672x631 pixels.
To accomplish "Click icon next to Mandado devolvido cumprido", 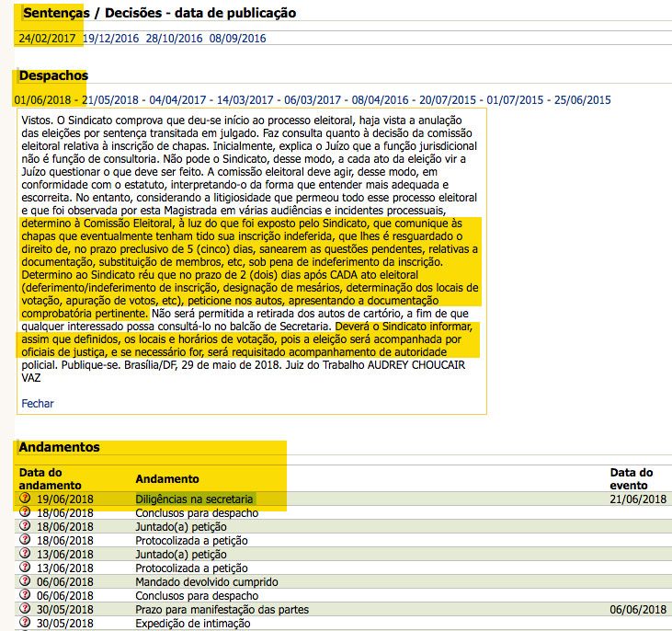I will coord(25,581).
